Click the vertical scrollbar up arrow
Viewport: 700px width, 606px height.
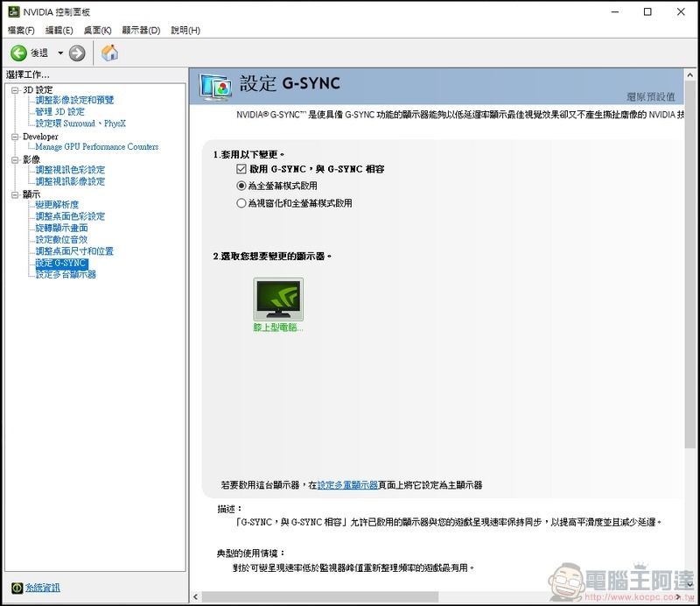click(x=689, y=75)
